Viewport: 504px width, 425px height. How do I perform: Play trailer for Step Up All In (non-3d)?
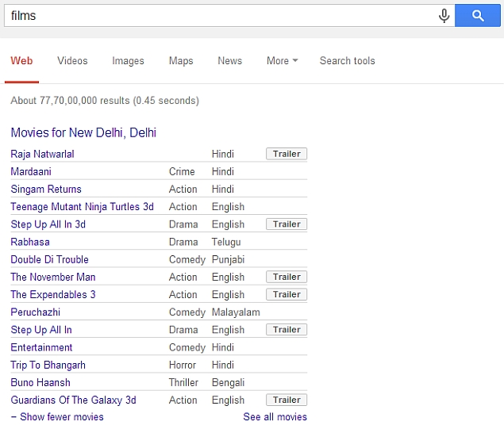(x=287, y=329)
